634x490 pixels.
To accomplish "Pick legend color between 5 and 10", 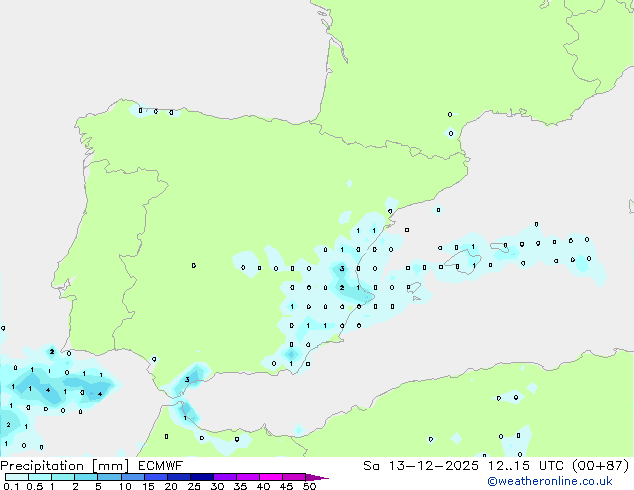I will click(109, 477).
